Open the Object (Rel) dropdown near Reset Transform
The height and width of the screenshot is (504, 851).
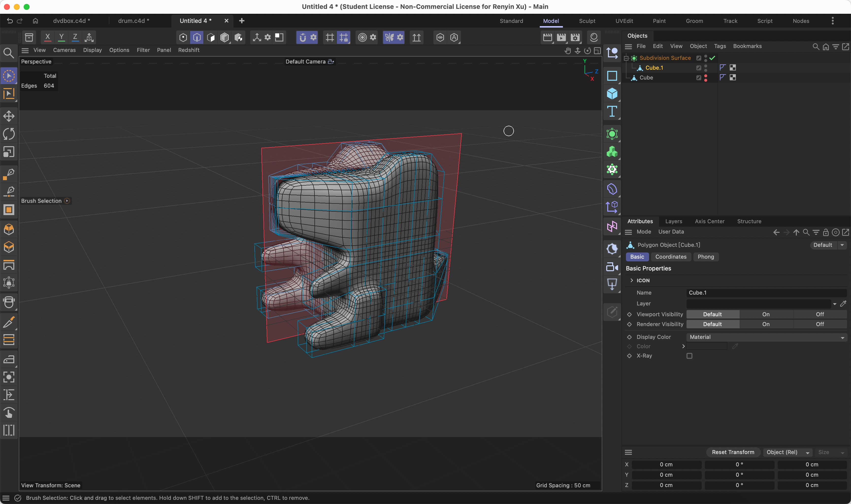[x=787, y=452]
